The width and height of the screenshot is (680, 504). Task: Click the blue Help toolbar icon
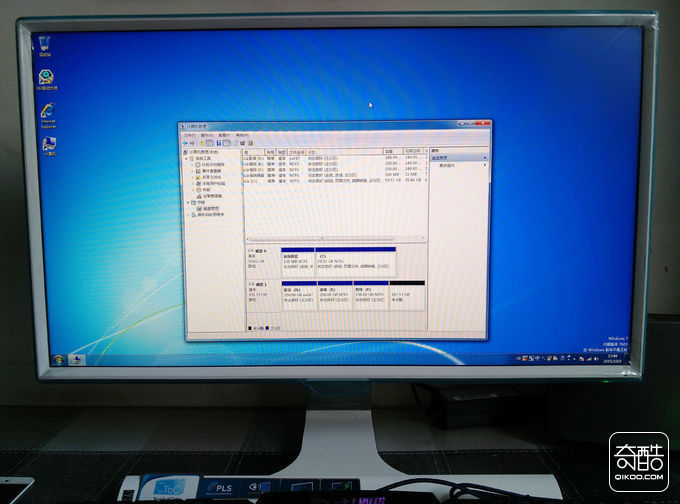click(x=219, y=143)
